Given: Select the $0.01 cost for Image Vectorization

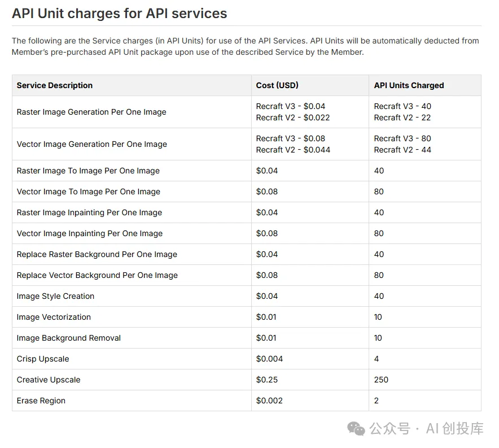Looking at the screenshot, I should pyautogui.click(x=266, y=317).
